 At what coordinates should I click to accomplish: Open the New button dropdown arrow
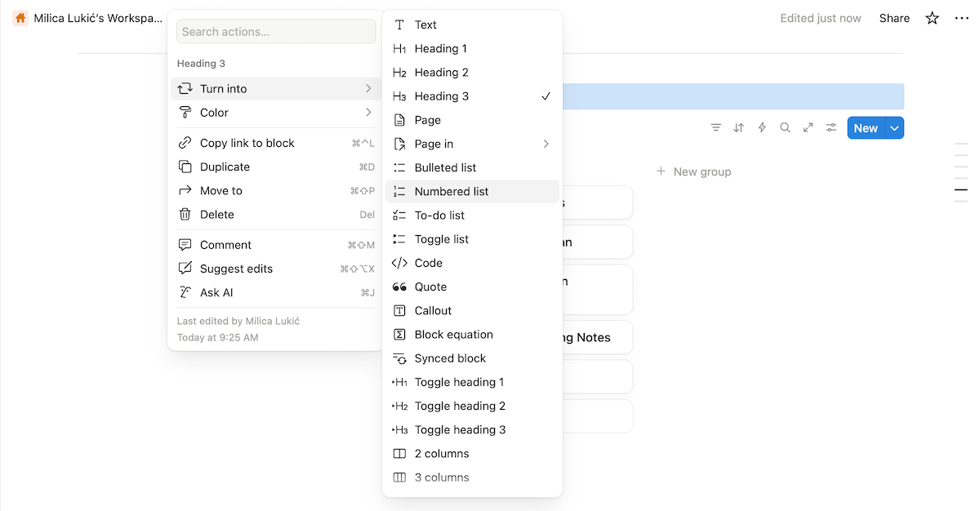(x=893, y=127)
